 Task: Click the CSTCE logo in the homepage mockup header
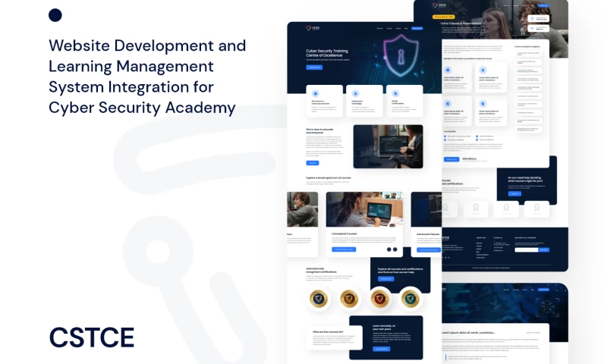pyautogui.click(x=313, y=28)
